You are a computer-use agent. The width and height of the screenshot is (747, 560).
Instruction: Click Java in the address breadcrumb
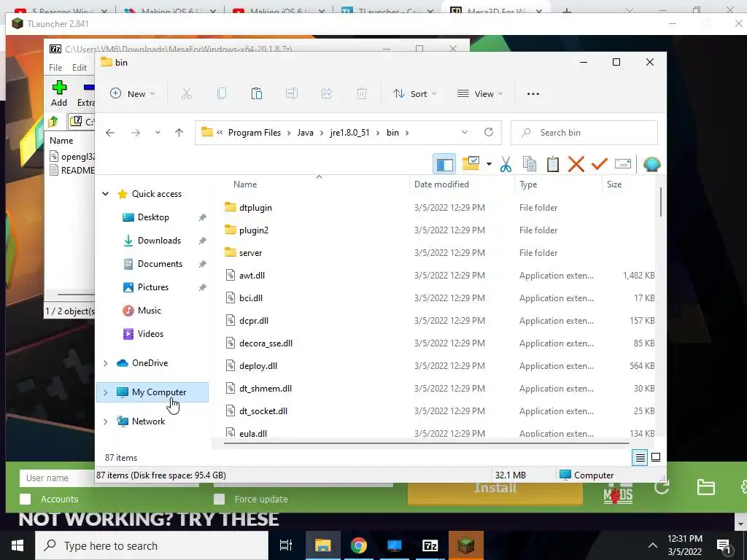coord(306,133)
